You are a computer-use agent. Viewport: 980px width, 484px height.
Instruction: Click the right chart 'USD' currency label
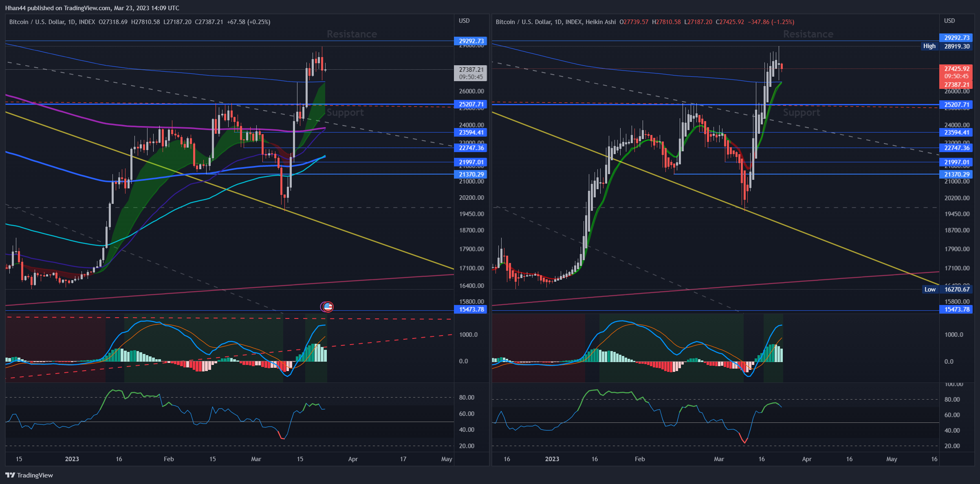[949, 21]
